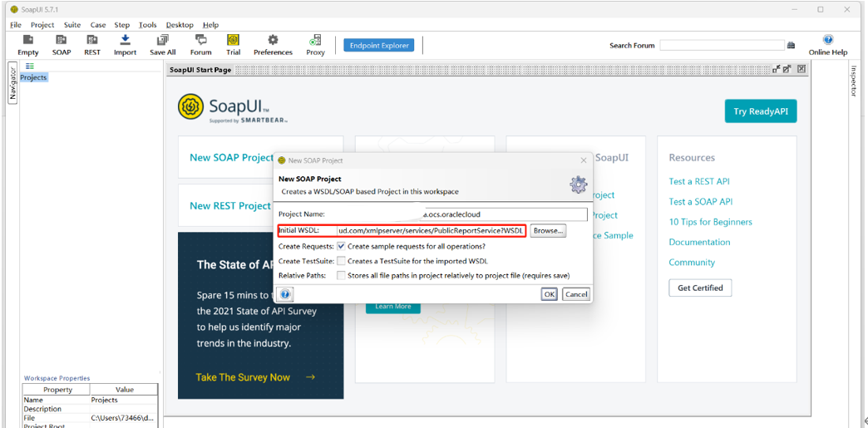Open 10 Tips for Beginners link
Viewport: 868px width, 428px height.
(x=711, y=222)
